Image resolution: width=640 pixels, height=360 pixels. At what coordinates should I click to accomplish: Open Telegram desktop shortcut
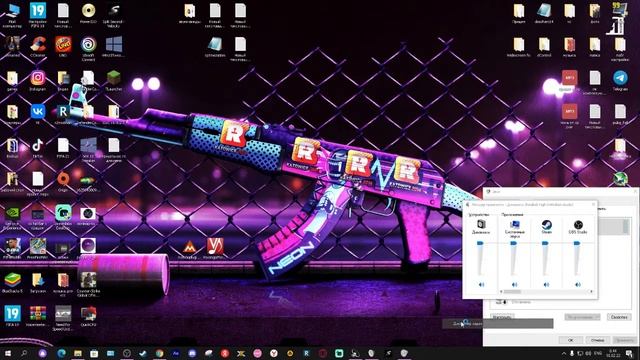click(x=620, y=80)
